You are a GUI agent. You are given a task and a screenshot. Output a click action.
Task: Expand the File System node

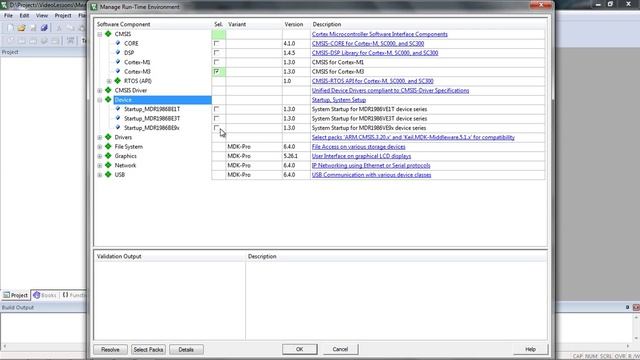(100, 147)
